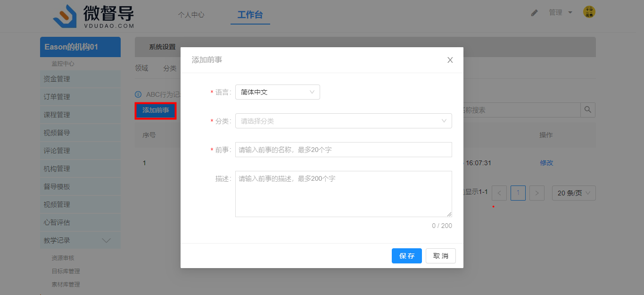Open 课程管理 in the sidebar
The height and width of the screenshot is (295, 644).
tap(80, 115)
